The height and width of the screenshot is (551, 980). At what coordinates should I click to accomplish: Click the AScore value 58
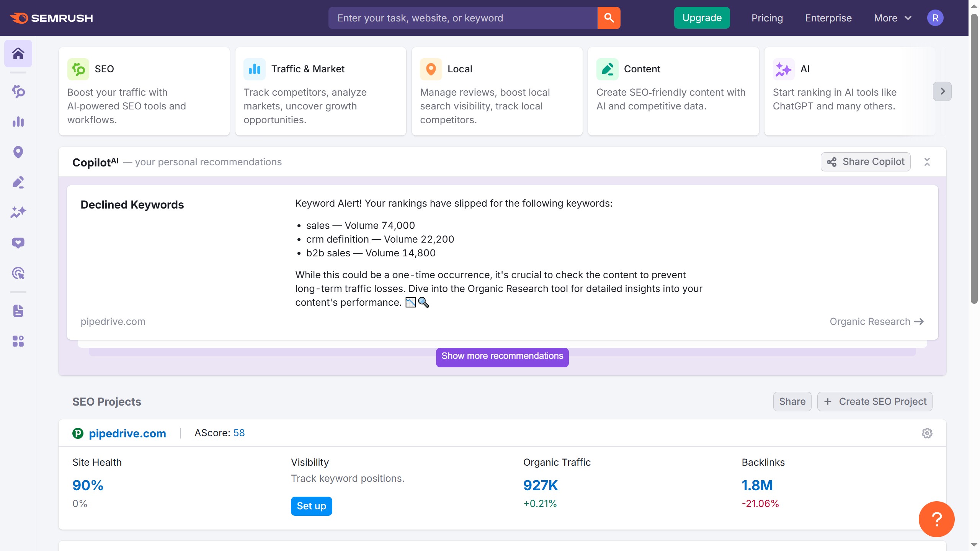click(239, 433)
